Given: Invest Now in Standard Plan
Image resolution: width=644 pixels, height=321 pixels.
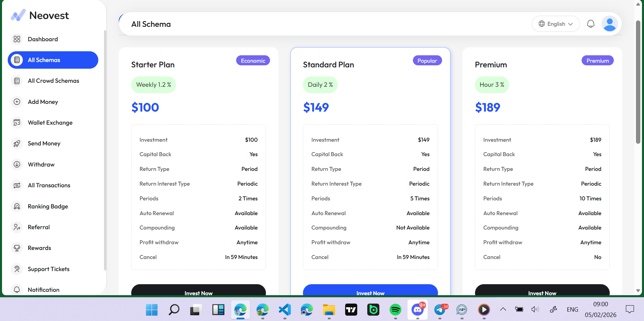Looking at the screenshot, I should point(370,290).
